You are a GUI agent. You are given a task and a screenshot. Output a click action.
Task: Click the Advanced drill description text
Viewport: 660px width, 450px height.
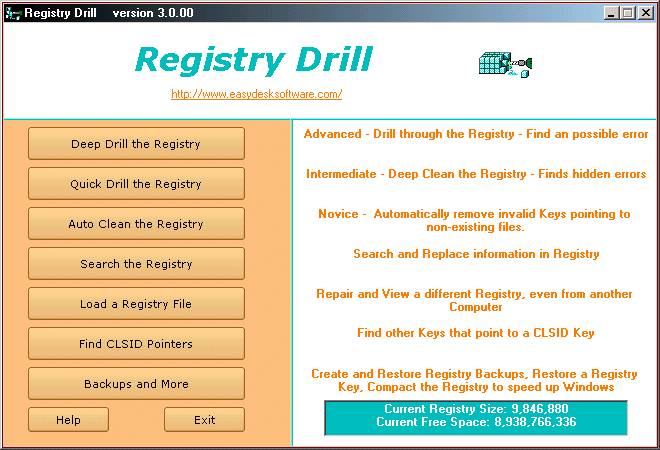pyautogui.click(x=476, y=134)
